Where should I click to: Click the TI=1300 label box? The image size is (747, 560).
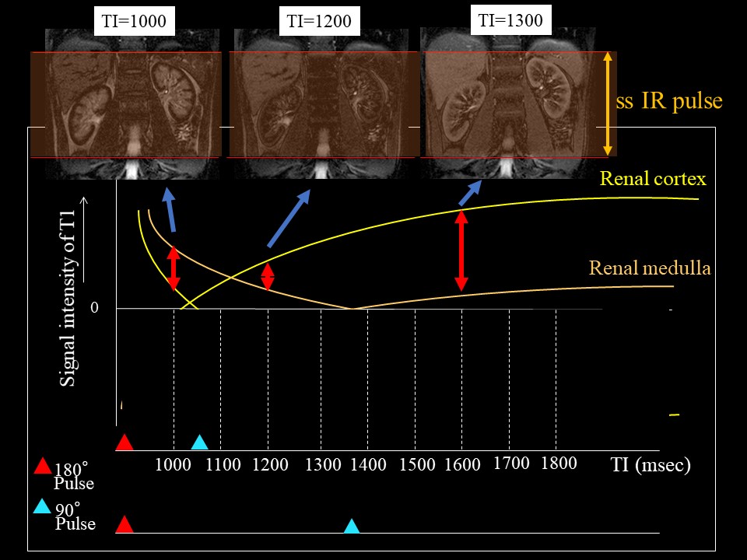pos(511,20)
